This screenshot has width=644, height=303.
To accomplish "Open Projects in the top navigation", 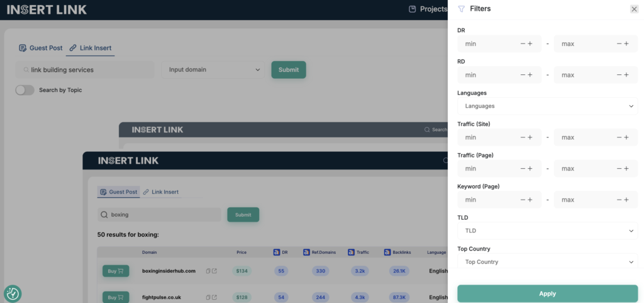I will click(428, 9).
